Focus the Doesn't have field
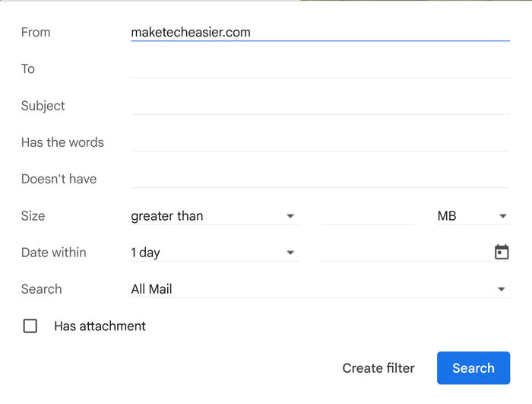Image resolution: width=532 pixels, height=404 pixels. tap(320, 179)
